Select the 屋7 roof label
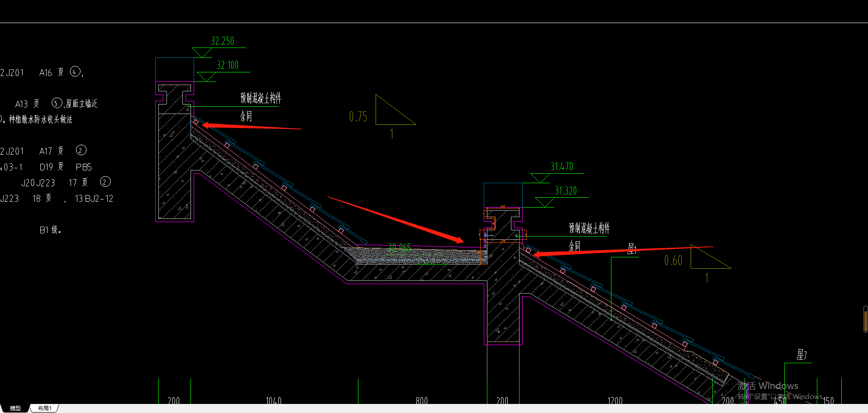This screenshot has width=868, height=413. point(802,355)
